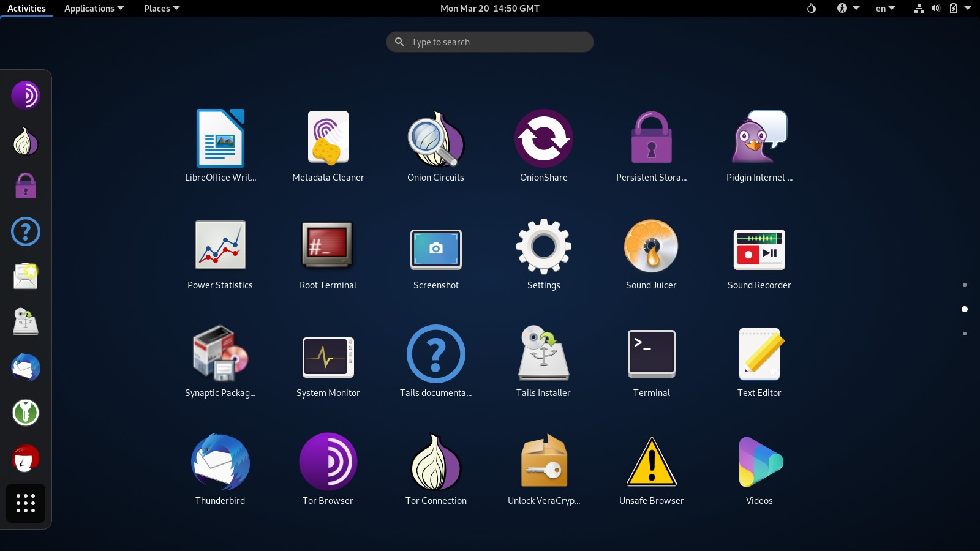Launch Metadata Cleaner

[x=328, y=146]
